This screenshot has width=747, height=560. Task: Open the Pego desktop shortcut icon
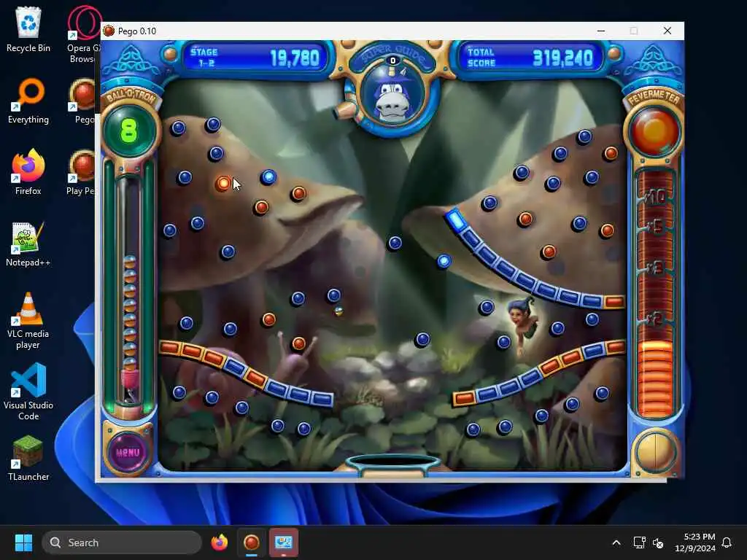pos(84,101)
